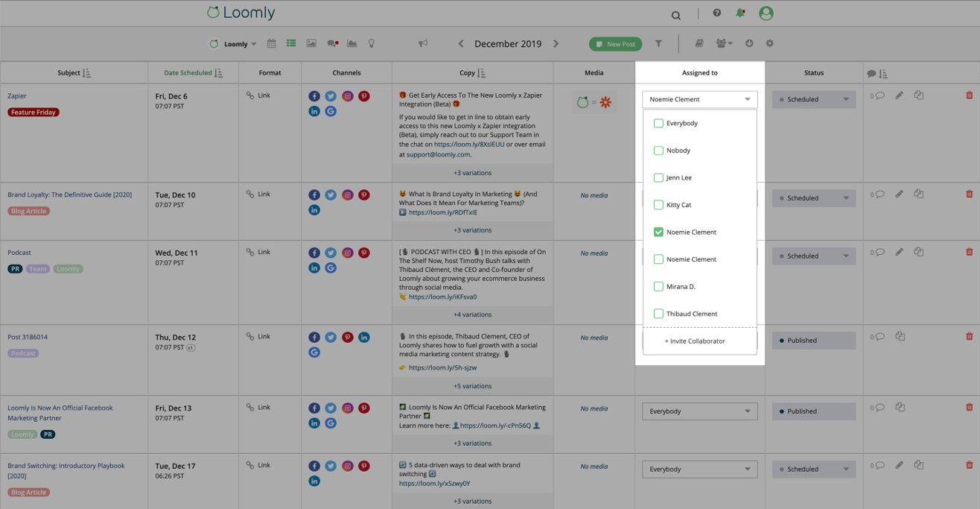Screen dimensions: 980x509
Task: Open the loom.ly/RDfTxIE link
Action: click(443, 212)
